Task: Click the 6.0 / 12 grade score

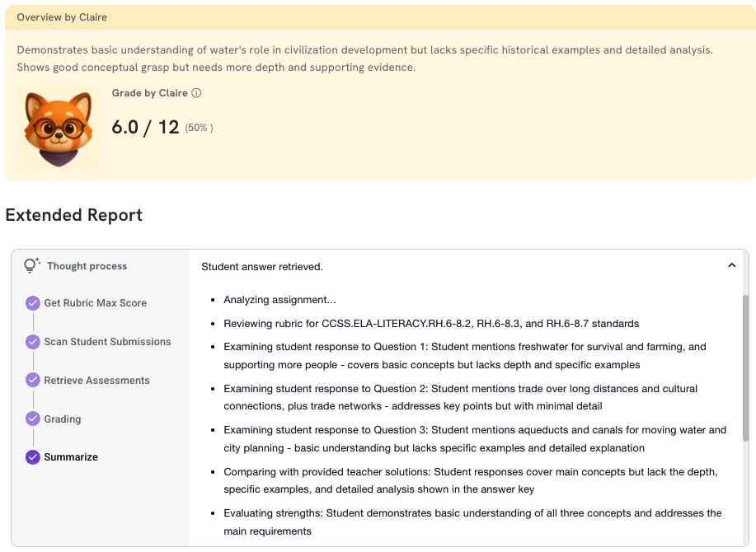Action: [145, 127]
